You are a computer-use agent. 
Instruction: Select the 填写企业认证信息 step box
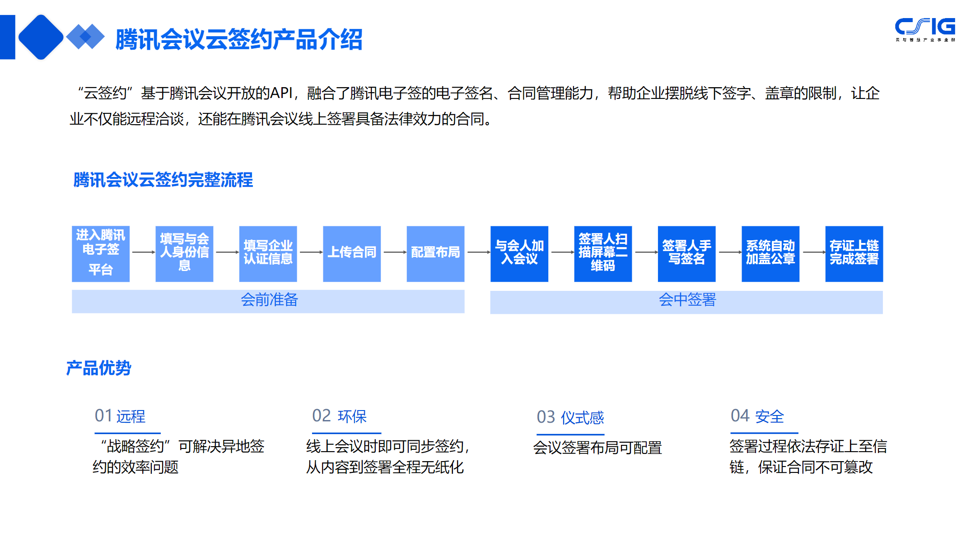coord(268,254)
